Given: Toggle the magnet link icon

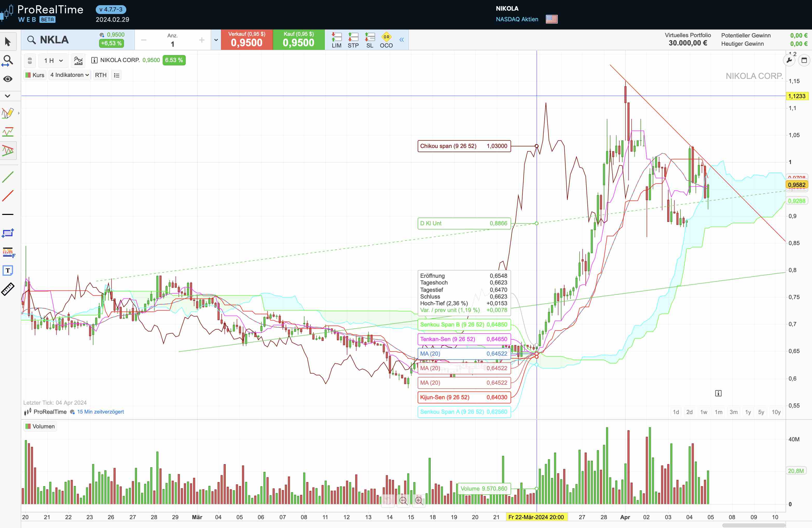Looking at the screenshot, I should (x=30, y=60).
